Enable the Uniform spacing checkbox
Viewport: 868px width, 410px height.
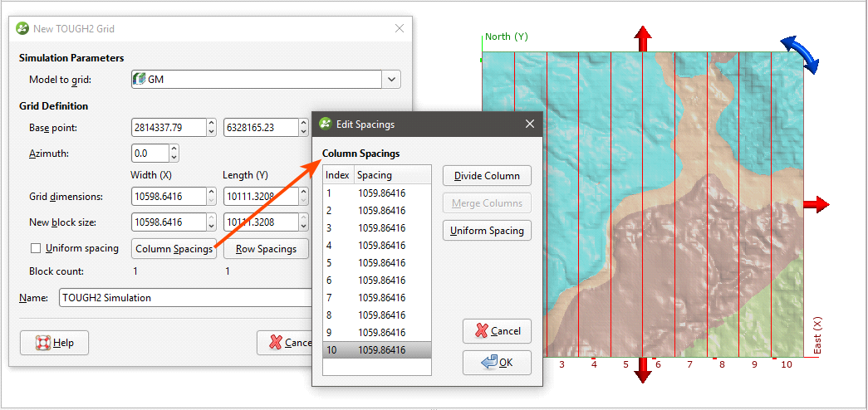pyautogui.click(x=35, y=248)
